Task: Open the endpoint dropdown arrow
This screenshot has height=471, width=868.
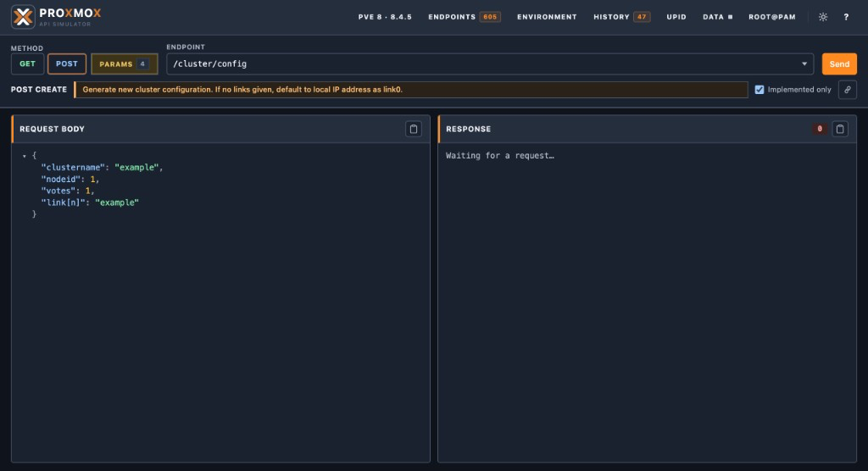Action: coord(804,64)
